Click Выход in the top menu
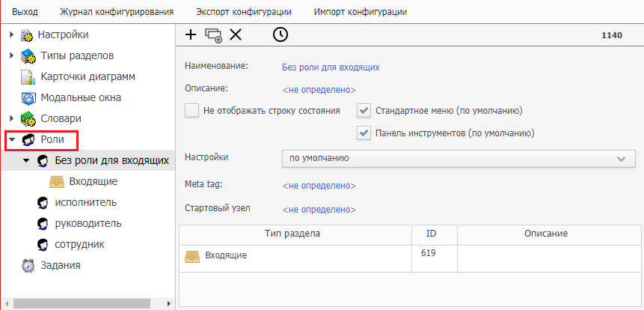The height and width of the screenshot is (310, 644). coord(25,12)
